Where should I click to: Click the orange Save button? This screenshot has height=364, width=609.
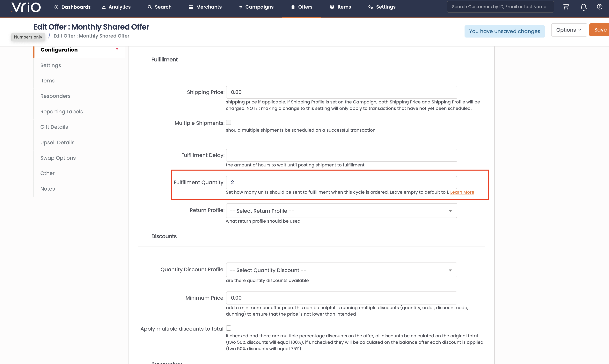point(600,30)
